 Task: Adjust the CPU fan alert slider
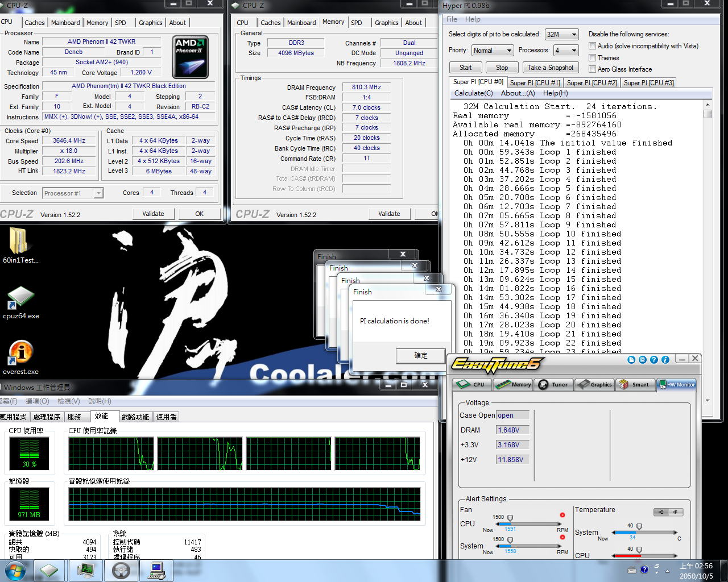coord(510,518)
